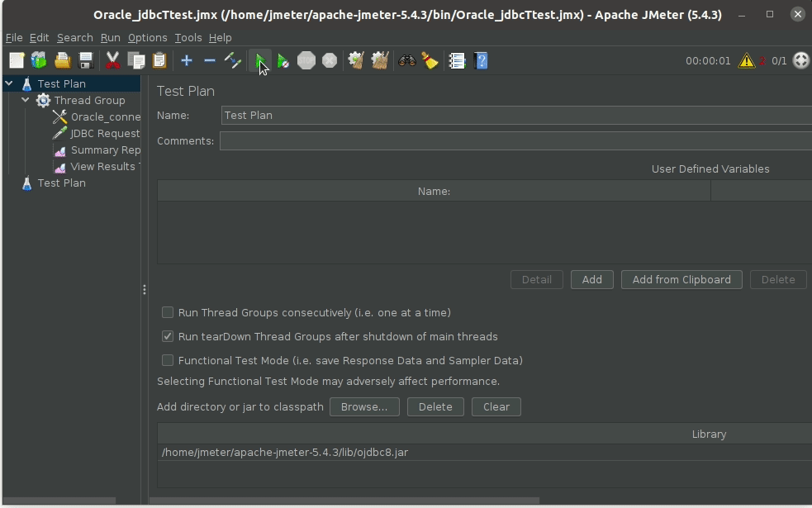
Task: Click Delete button beside Browse
Action: coord(435,407)
